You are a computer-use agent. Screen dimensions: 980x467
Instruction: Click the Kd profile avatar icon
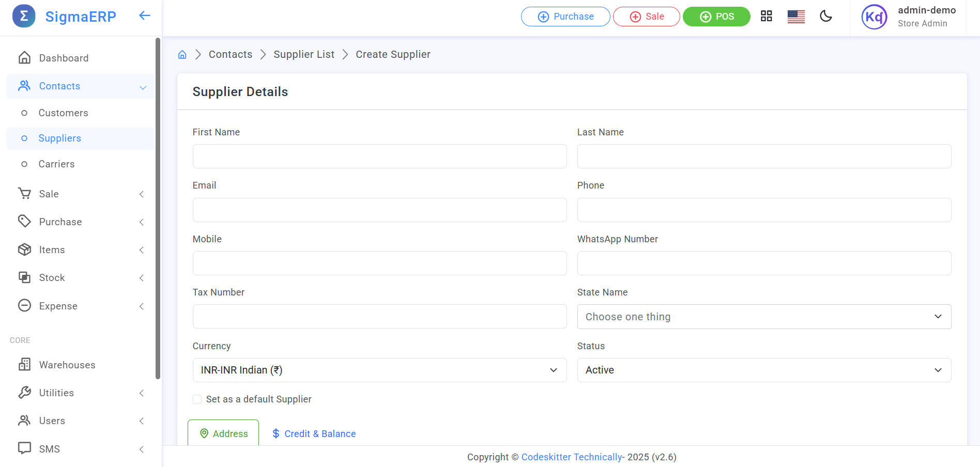(874, 17)
